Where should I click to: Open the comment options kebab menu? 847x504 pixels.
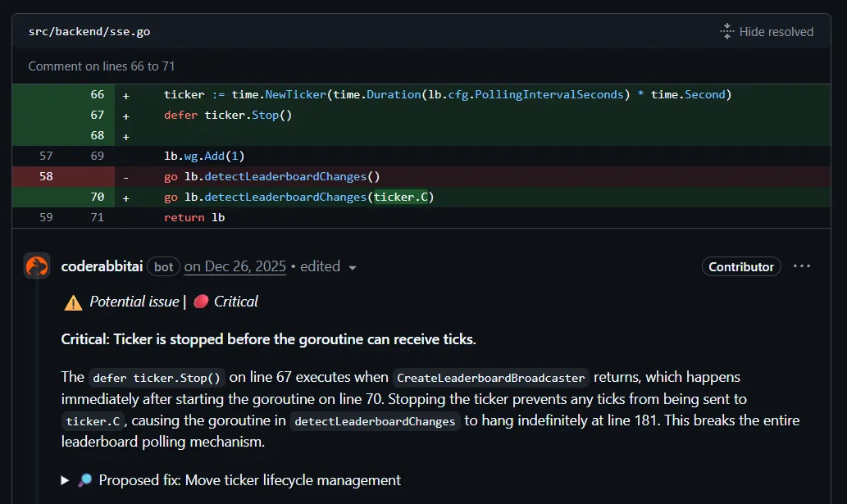click(802, 265)
